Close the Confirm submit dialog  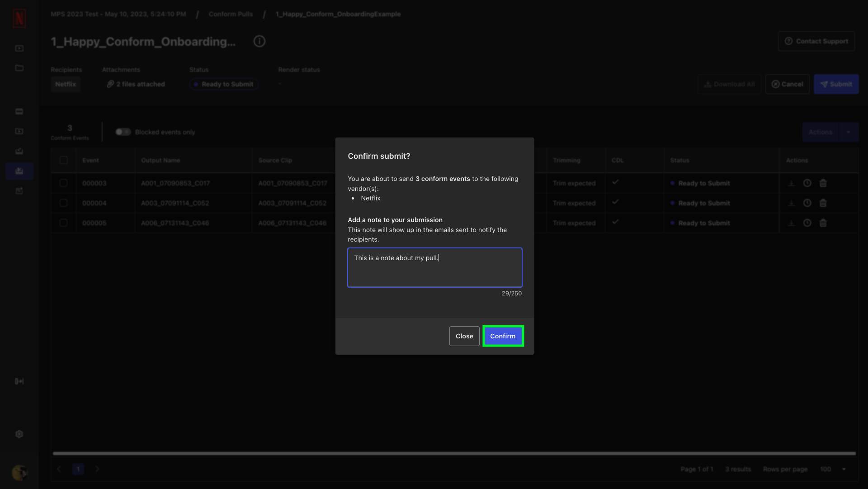click(x=464, y=336)
